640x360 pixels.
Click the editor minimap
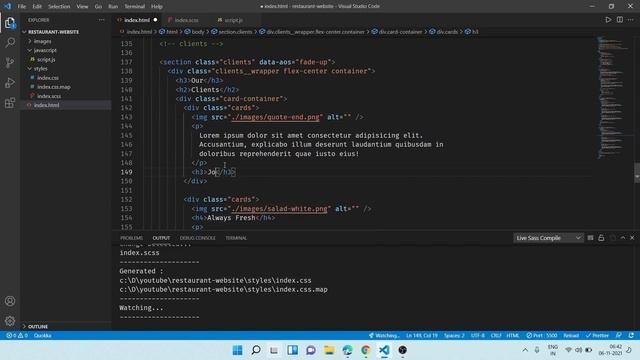tap(612, 98)
